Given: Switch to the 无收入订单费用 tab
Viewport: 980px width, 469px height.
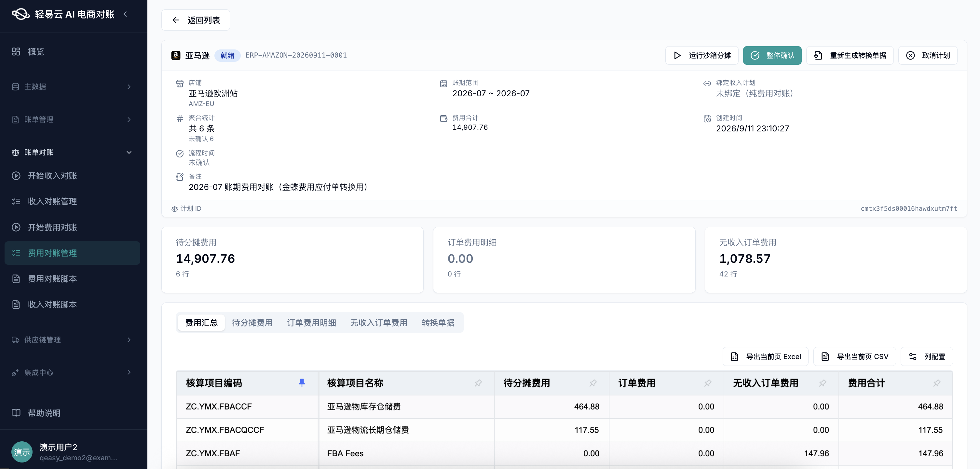Looking at the screenshot, I should coord(378,323).
